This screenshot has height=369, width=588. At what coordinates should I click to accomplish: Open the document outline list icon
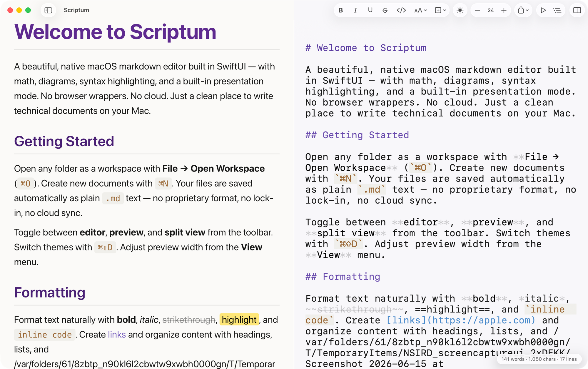coord(557,10)
